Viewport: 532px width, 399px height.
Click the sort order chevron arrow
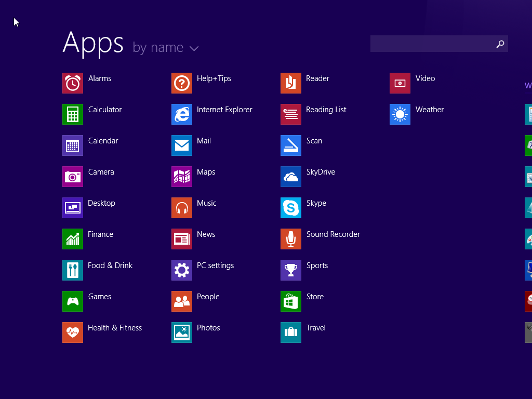click(x=194, y=48)
